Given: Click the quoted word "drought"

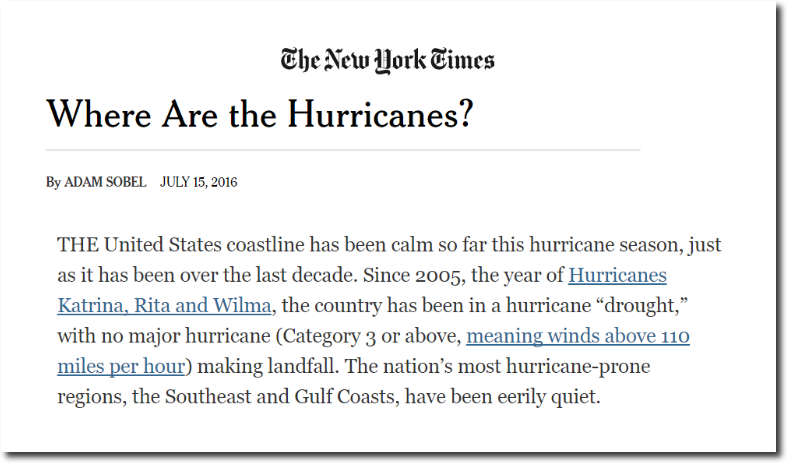Looking at the screenshot, I should coord(640,306).
